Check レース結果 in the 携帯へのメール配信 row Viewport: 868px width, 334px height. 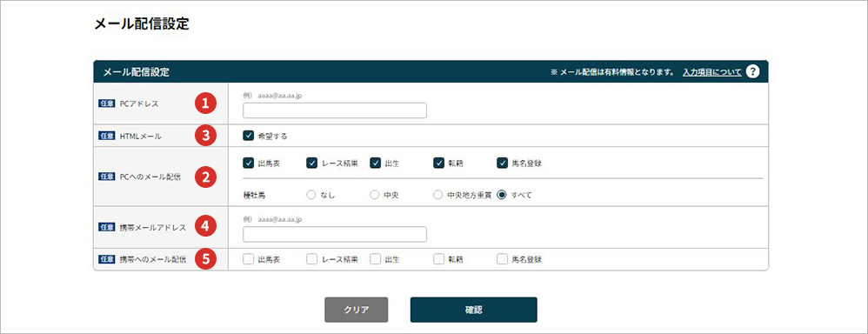tap(311, 258)
